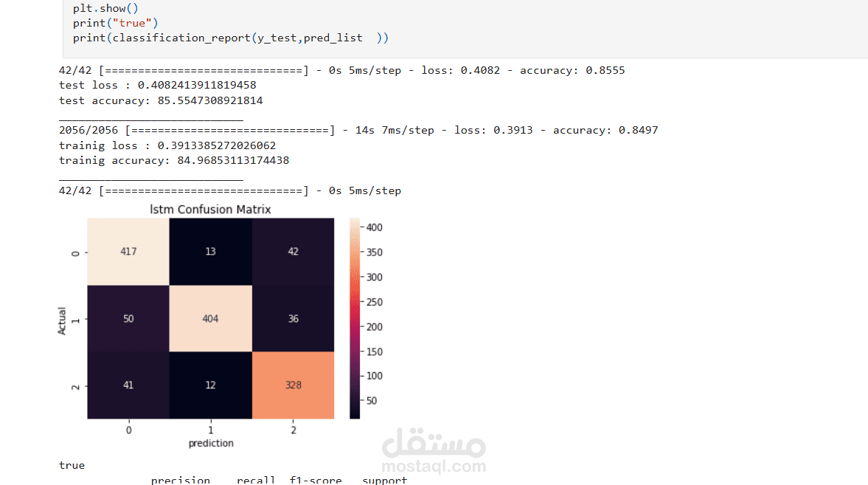Click the colorbar tick label 100
The height and width of the screenshot is (485, 868).
pyautogui.click(x=374, y=376)
